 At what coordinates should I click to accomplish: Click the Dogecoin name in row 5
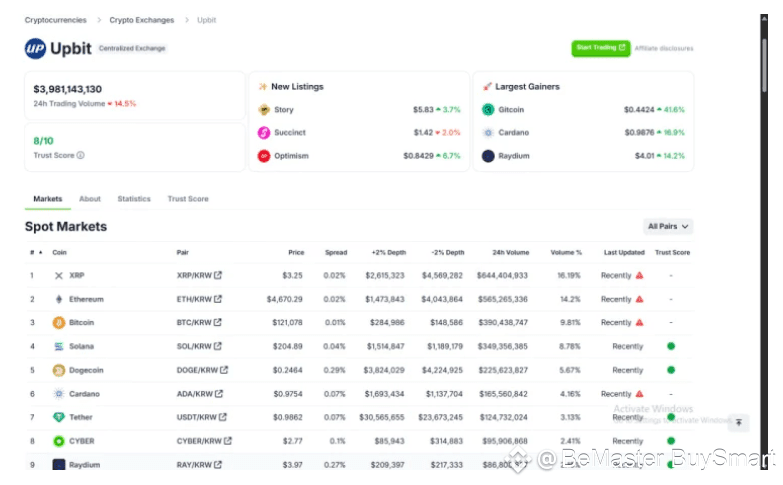point(86,370)
